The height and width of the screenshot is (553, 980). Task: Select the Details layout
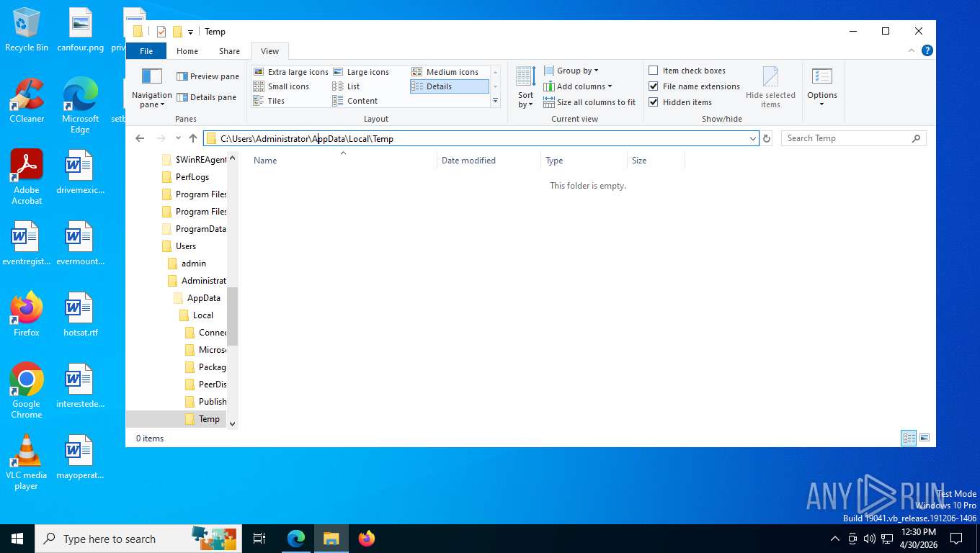click(x=449, y=86)
